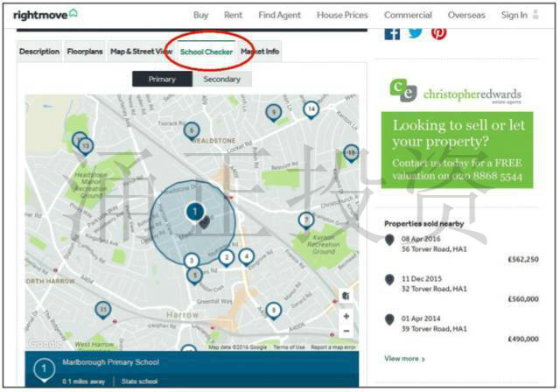
Task: Select school marker 4 on map
Action: click(246, 257)
